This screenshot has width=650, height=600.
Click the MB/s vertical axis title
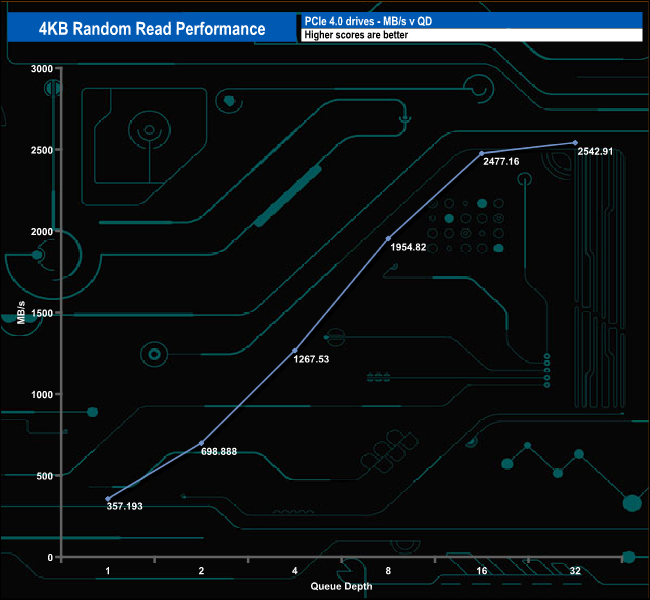(21, 312)
